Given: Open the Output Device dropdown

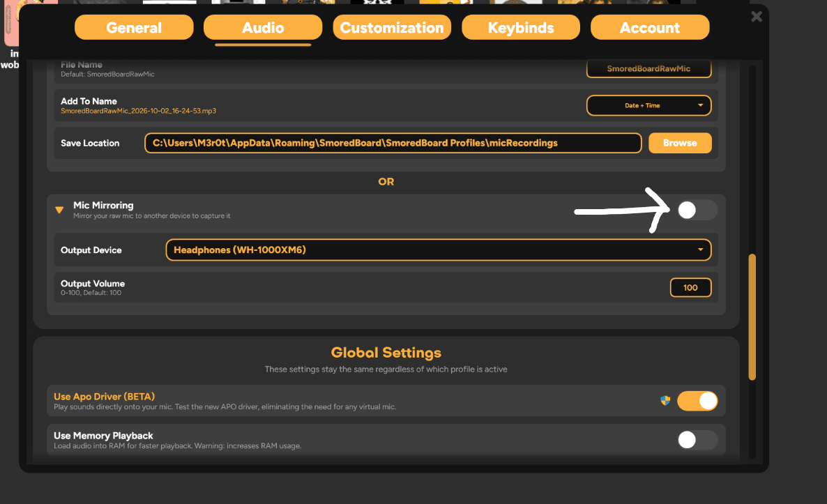Looking at the screenshot, I should tap(439, 250).
